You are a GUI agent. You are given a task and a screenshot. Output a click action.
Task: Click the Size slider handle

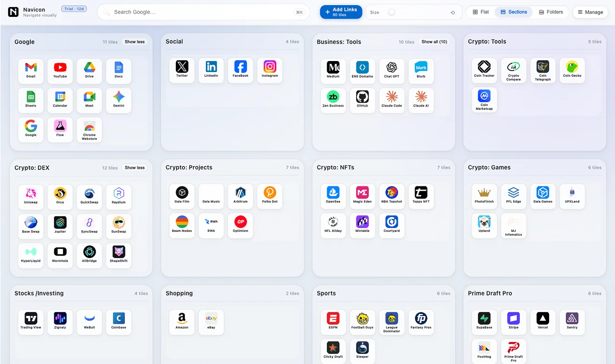pos(392,12)
